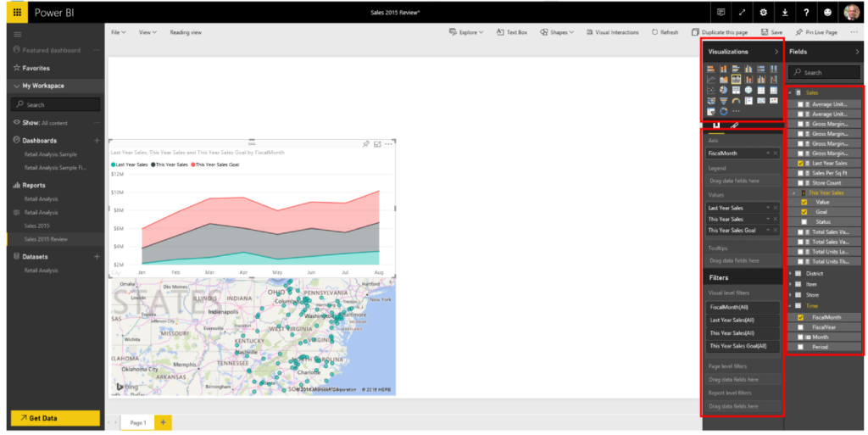Uncheck This Year Sales Goal field
Viewport: 868px width, 435px height.
pos(804,212)
